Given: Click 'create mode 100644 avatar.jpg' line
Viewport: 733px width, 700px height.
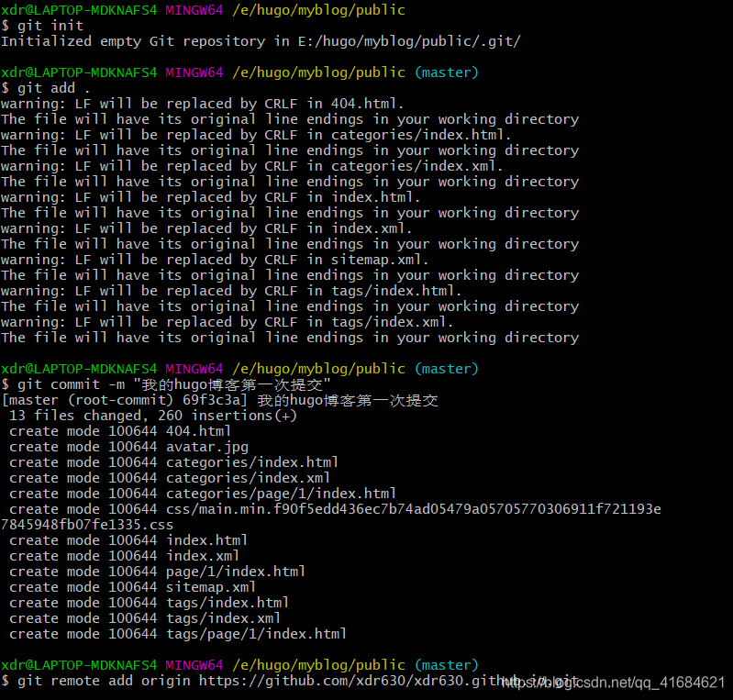Looking at the screenshot, I should click(x=128, y=447).
